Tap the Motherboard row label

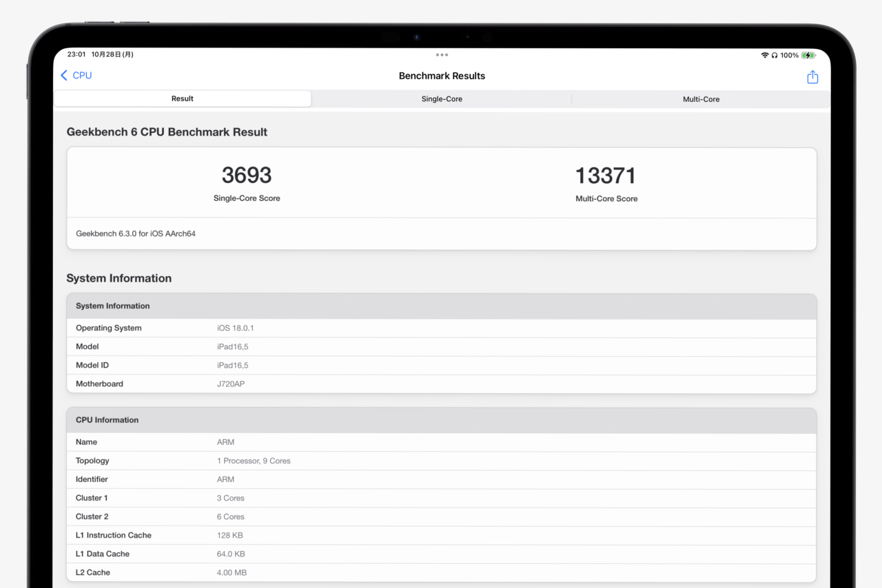point(99,384)
